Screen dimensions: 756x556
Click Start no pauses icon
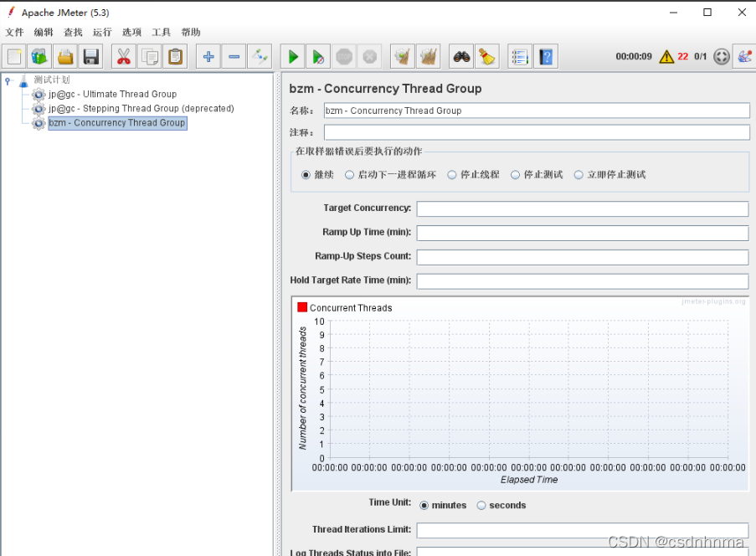coord(318,57)
